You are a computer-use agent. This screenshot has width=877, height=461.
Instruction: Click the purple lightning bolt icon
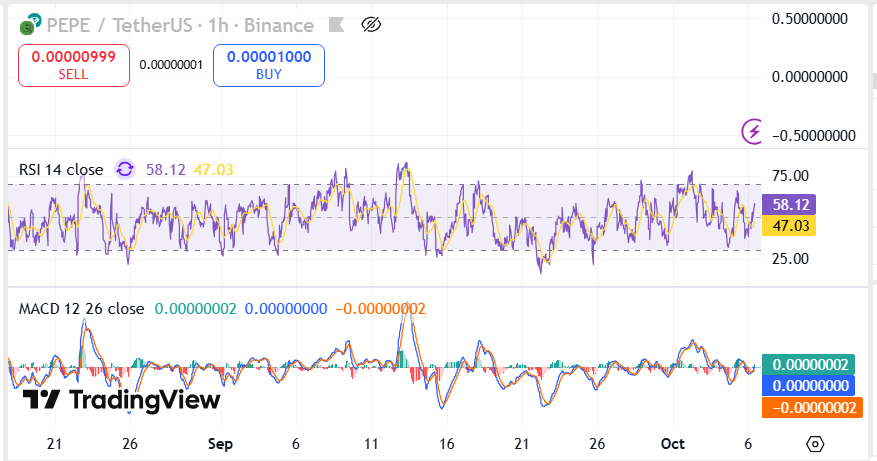pos(752,130)
